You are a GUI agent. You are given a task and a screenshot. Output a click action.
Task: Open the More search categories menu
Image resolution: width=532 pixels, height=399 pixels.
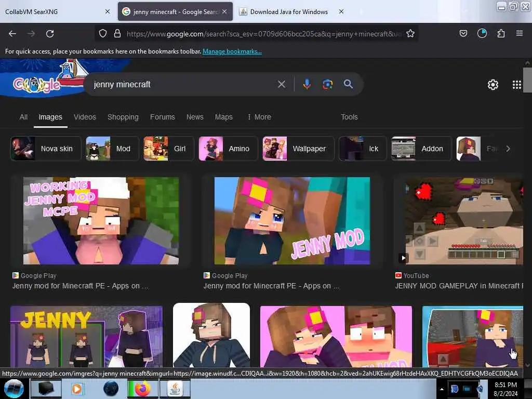tap(259, 117)
